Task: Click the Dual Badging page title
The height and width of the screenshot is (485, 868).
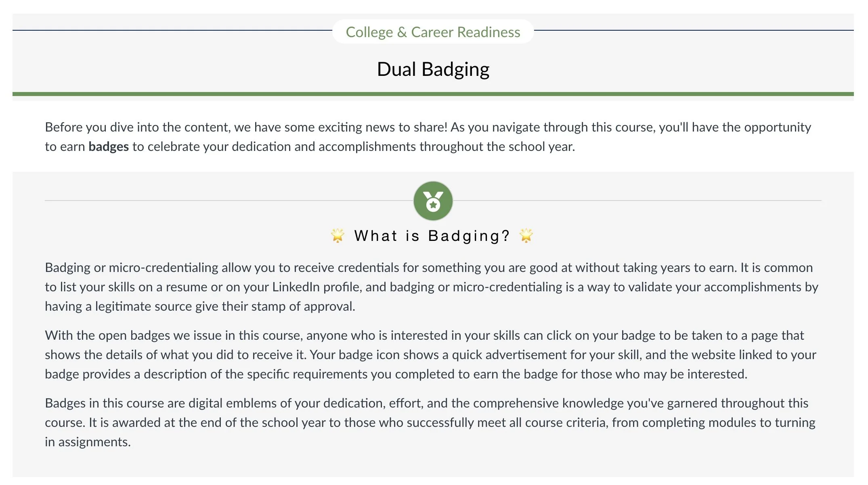Action: tap(433, 69)
